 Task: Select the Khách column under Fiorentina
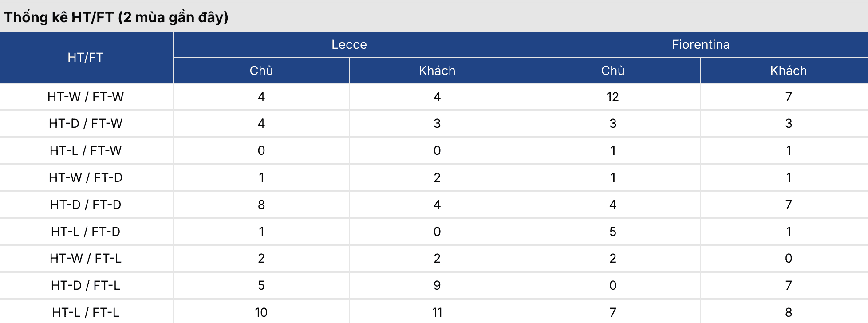[x=788, y=71]
